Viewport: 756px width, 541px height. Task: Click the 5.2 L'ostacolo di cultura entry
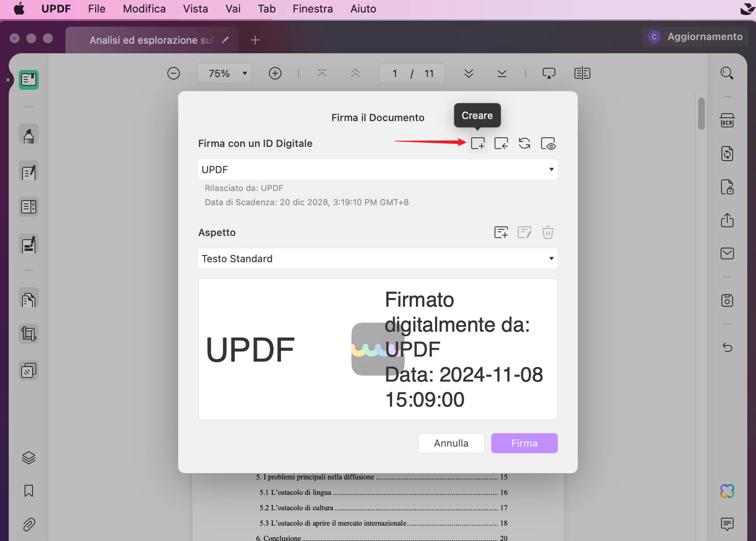(383, 508)
